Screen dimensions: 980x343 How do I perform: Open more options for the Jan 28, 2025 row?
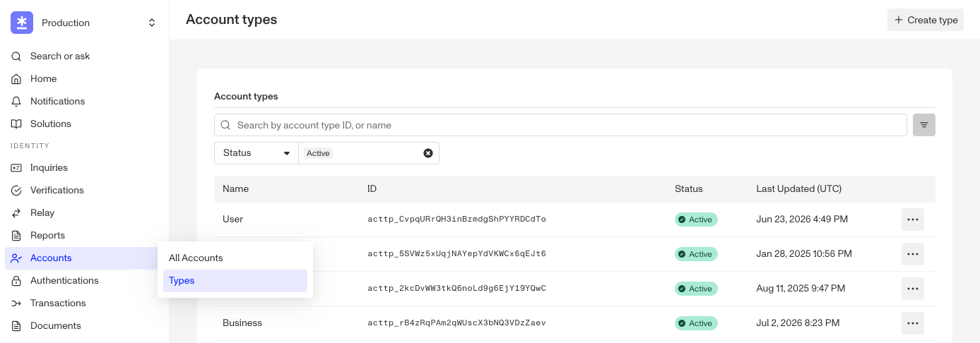click(913, 254)
